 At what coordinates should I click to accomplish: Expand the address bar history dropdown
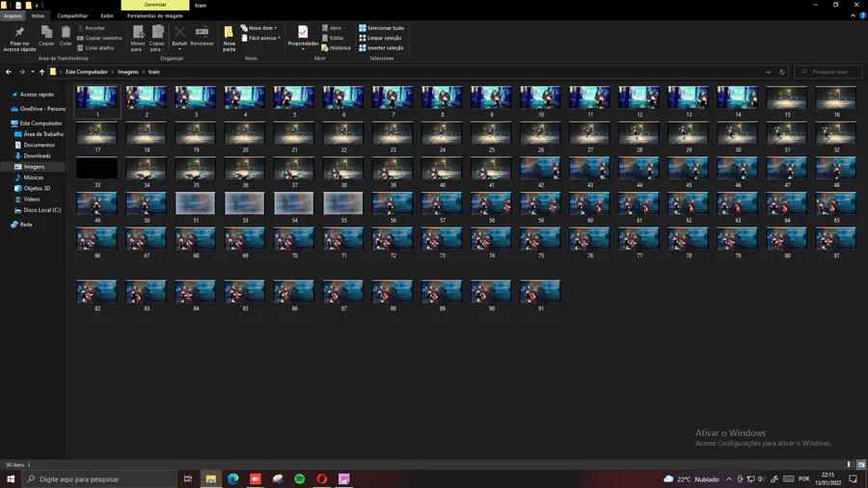(769, 72)
